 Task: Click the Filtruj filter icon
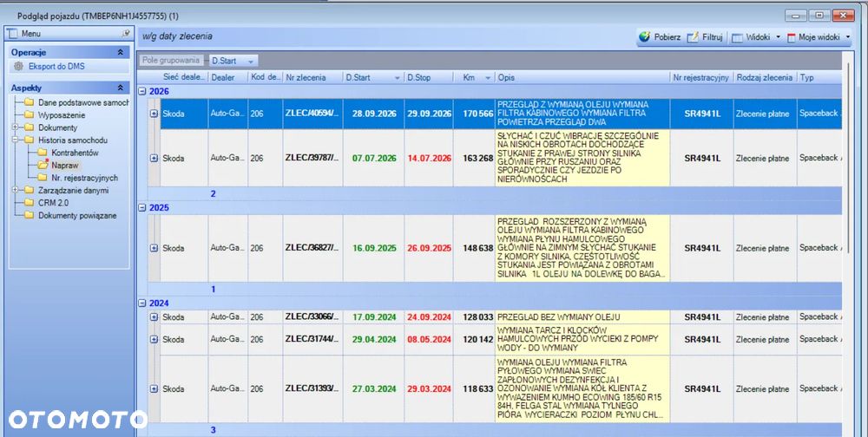click(693, 37)
